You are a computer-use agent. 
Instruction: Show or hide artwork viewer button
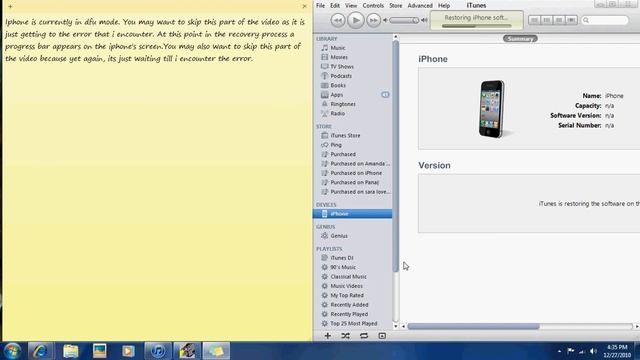(382, 336)
